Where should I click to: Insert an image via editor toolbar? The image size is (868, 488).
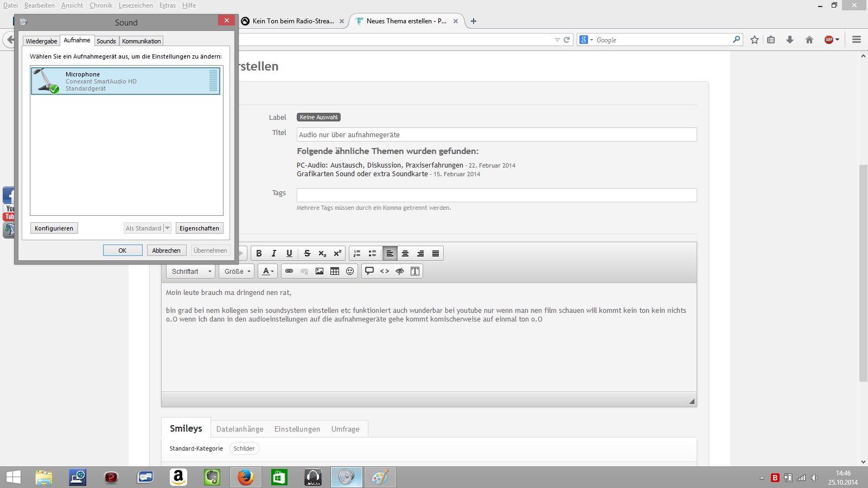point(320,271)
